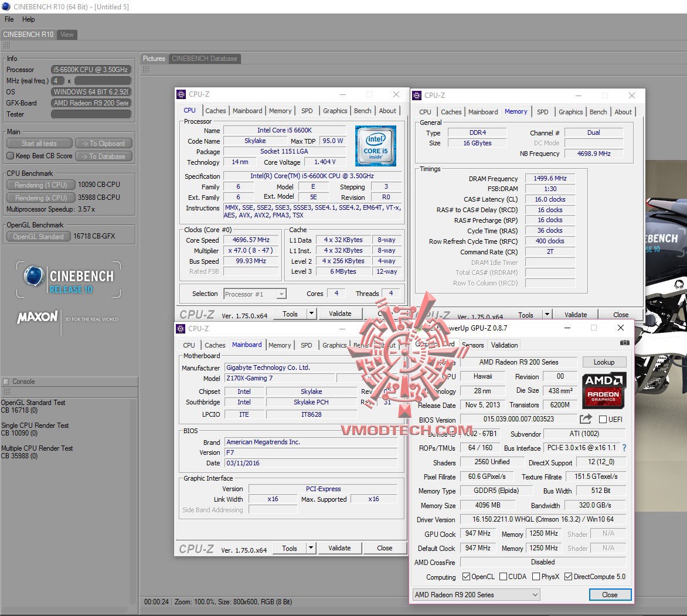Click the To Database button

point(103,156)
